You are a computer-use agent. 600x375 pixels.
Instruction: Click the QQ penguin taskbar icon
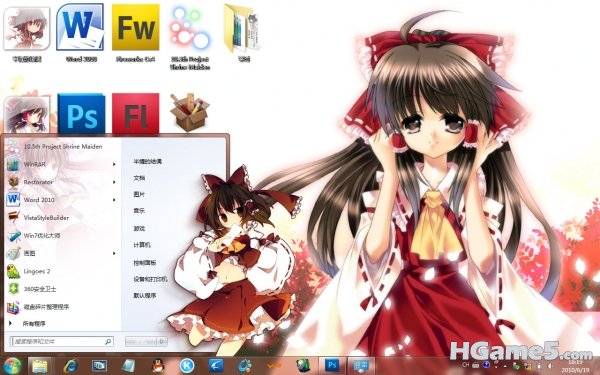(x=158, y=366)
